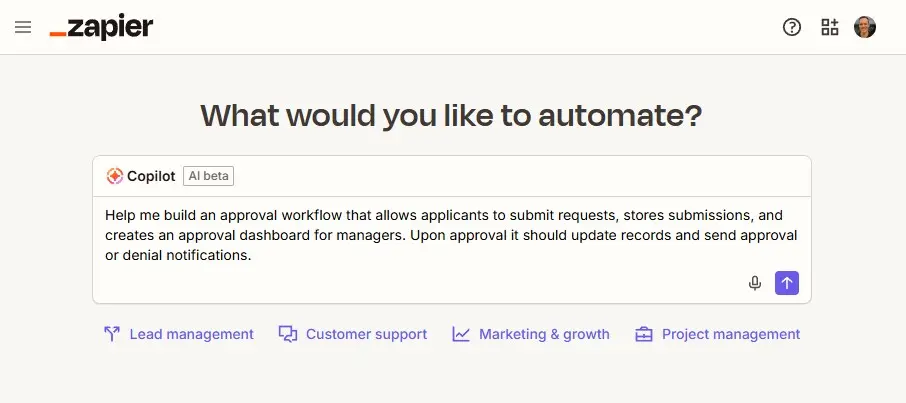906x403 pixels.
Task: Click the "What would you like to automate?" heading
Action: pos(451,116)
